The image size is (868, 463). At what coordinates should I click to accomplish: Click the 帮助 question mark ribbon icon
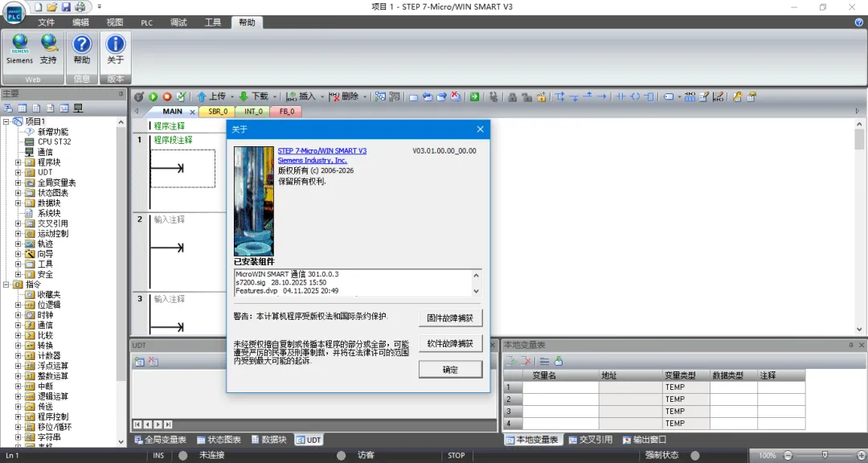tap(82, 43)
